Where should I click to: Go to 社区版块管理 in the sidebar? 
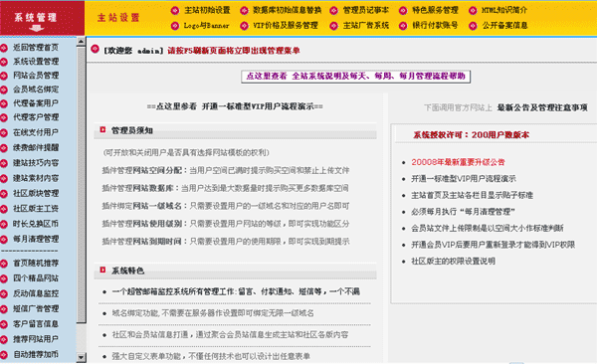point(36,193)
